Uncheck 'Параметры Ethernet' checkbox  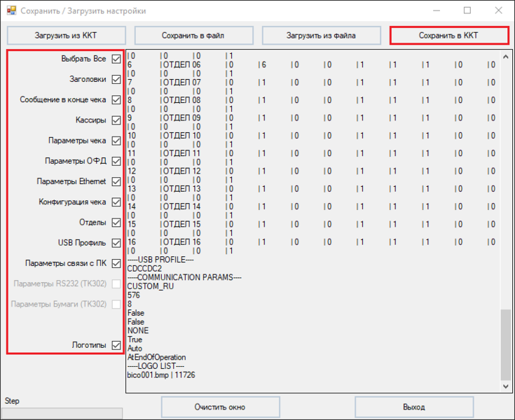tap(116, 182)
